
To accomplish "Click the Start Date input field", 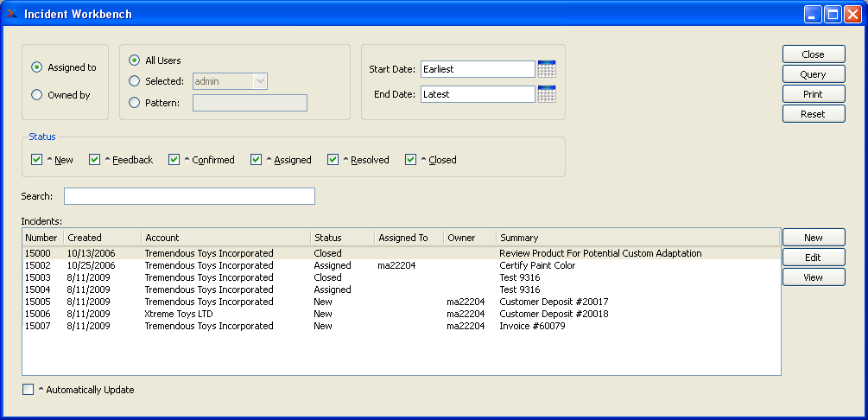I will 478,69.
